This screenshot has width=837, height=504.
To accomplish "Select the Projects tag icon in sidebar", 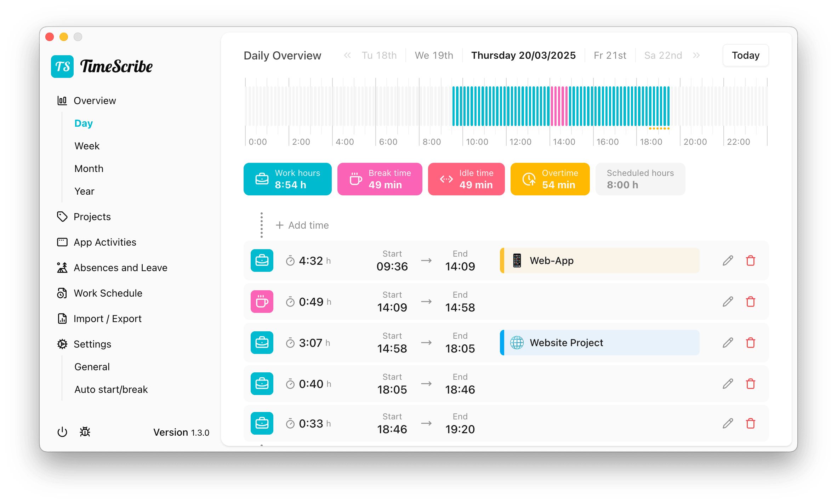I will coord(63,217).
